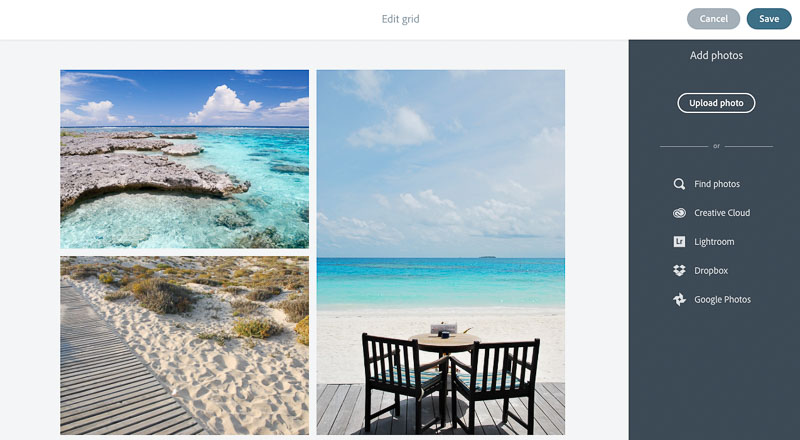The width and height of the screenshot is (800, 440).
Task: Cancel editing the grid
Action: coord(713,19)
